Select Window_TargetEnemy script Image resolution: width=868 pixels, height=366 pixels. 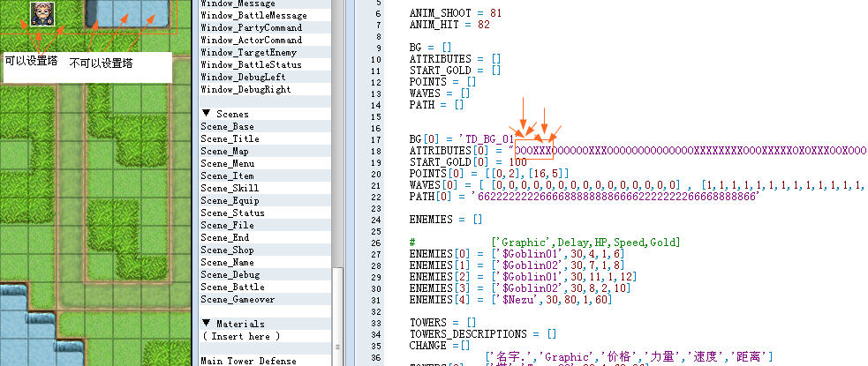pos(265,53)
